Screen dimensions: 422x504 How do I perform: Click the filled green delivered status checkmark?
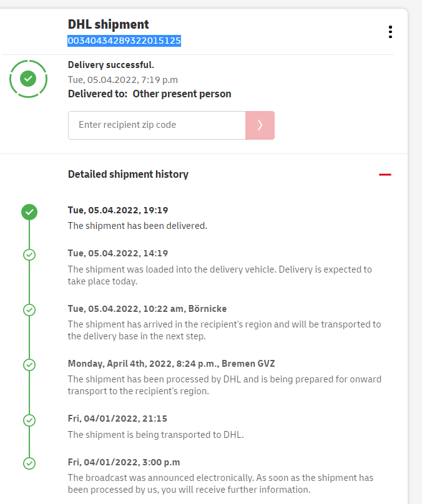coord(29,212)
